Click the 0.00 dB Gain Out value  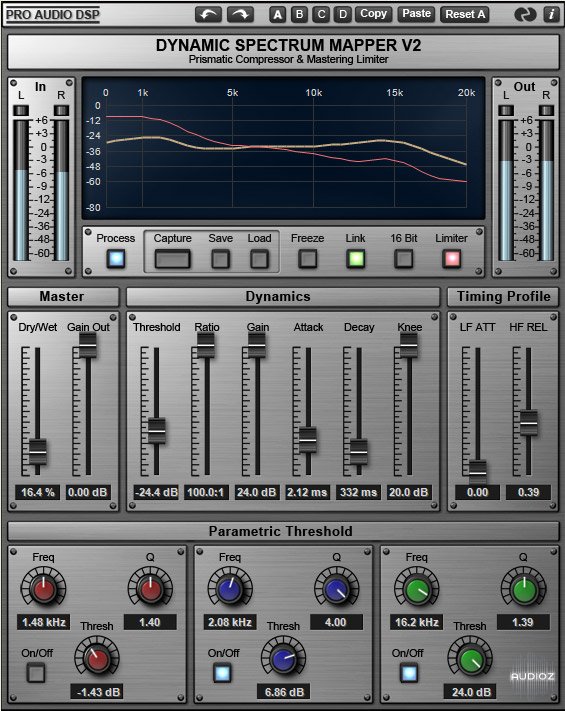88,492
